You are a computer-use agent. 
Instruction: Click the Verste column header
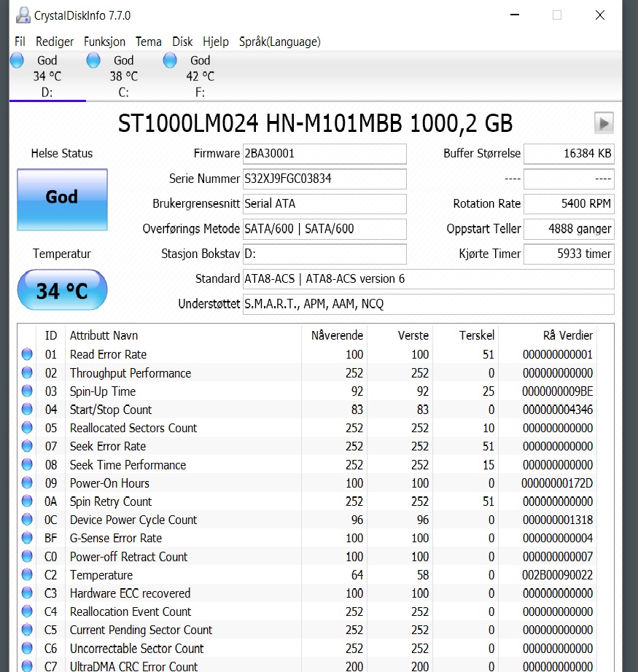click(x=400, y=335)
